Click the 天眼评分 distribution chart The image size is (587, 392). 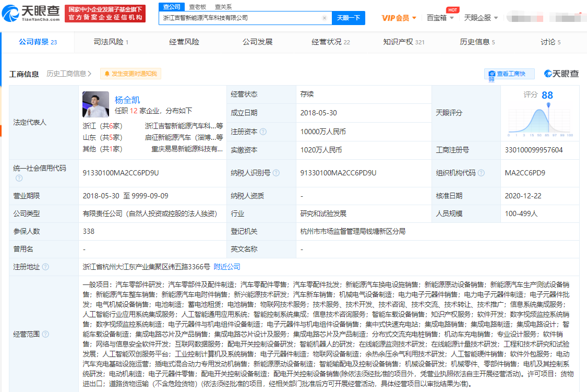(540, 121)
